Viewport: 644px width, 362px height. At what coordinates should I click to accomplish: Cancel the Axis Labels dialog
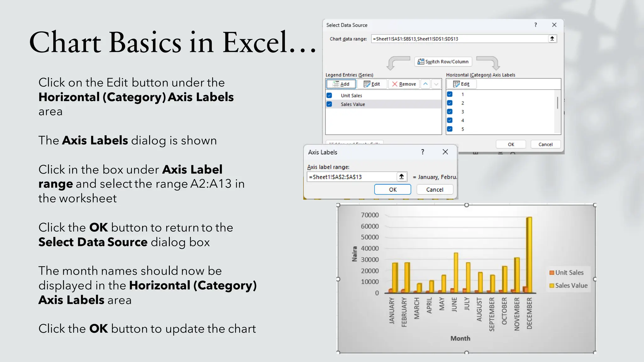pos(435,189)
